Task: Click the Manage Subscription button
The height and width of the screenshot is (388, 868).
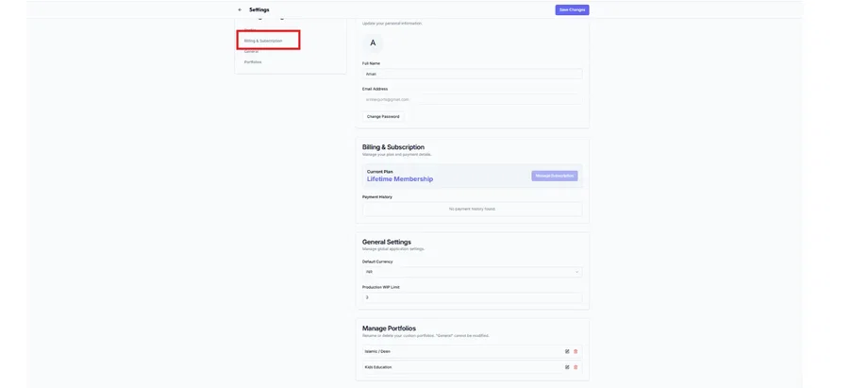Action: [x=555, y=176]
